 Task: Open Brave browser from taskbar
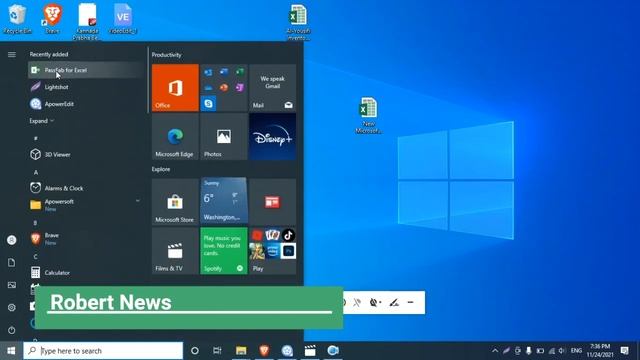[264, 351]
